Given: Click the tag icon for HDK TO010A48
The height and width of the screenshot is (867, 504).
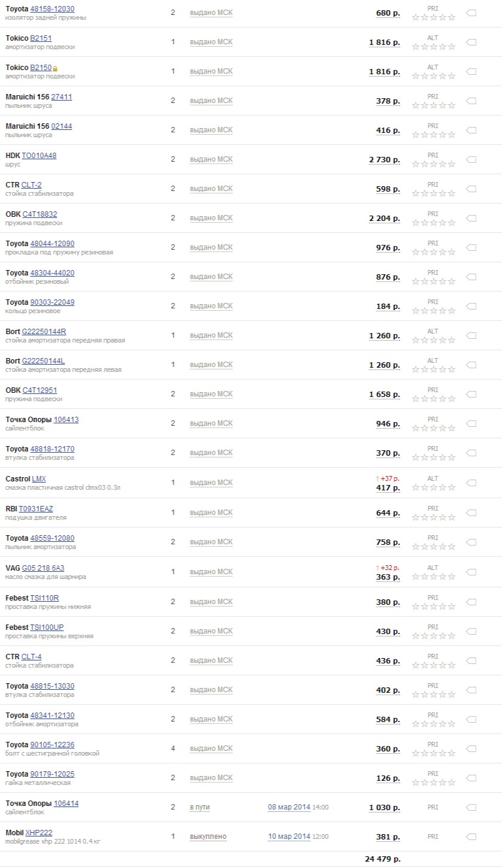Looking at the screenshot, I should [x=471, y=159].
